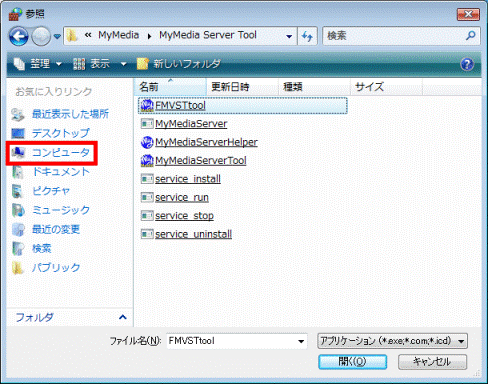Open the 表示 views menu
This screenshot has width=488, height=384.
point(92,63)
